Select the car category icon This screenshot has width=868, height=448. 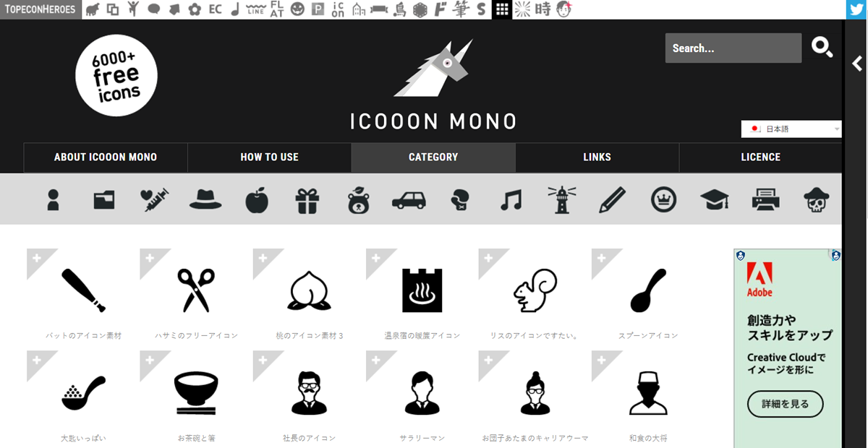409,200
